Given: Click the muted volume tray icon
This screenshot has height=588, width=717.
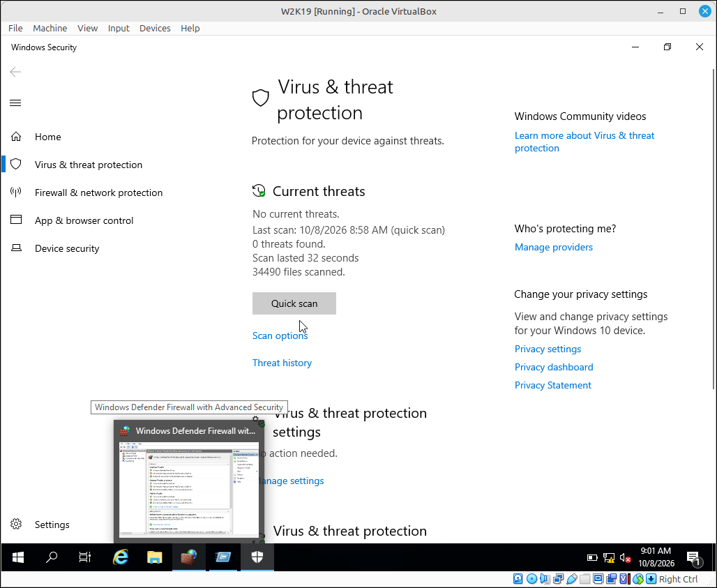Looking at the screenshot, I should click(625, 558).
